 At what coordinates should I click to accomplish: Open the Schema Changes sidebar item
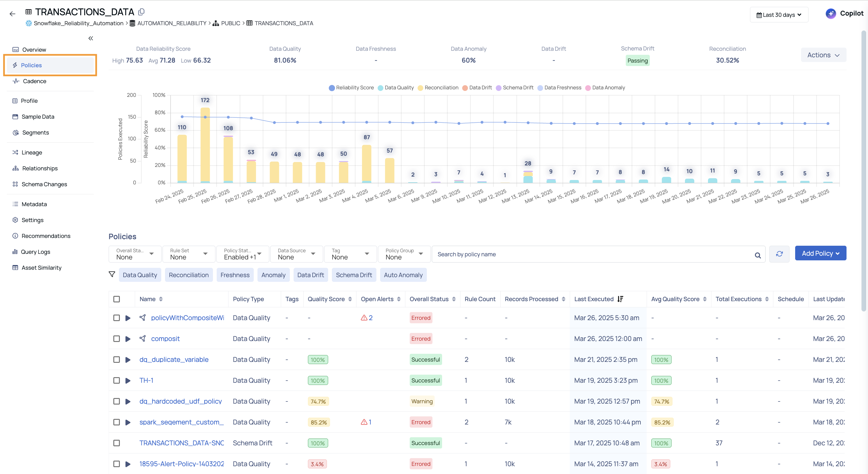(x=44, y=184)
